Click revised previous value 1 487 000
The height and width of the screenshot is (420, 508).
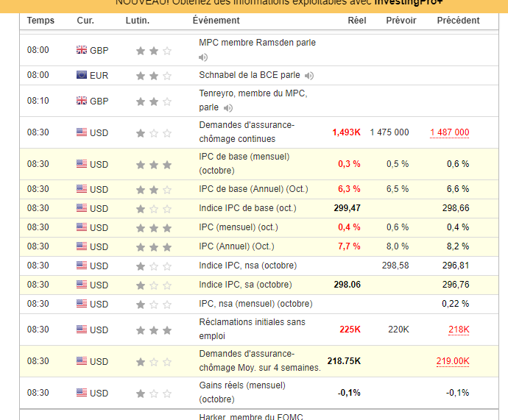click(x=449, y=132)
